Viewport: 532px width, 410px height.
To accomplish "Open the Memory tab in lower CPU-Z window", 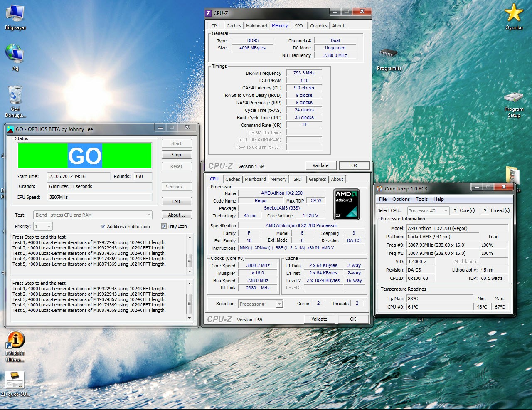I will pyautogui.click(x=278, y=179).
